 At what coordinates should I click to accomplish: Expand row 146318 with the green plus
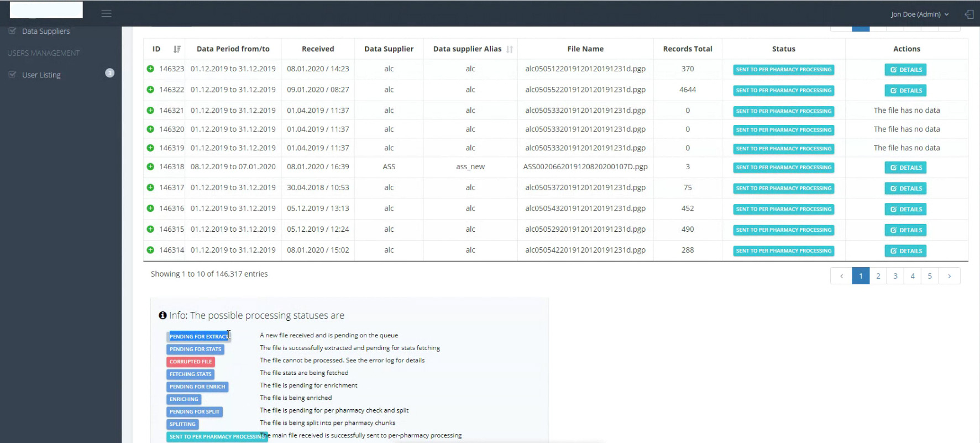[x=150, y=166]
